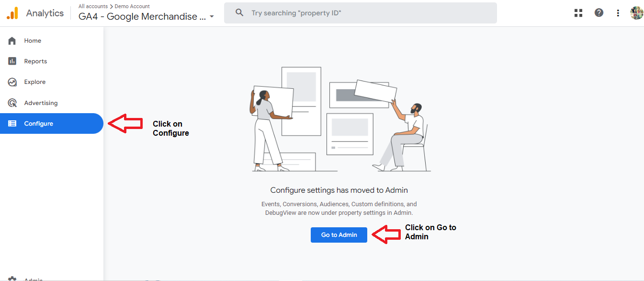Open the three-dot more options menu
The image size is (644, 281).
click(x=618, y=13)
